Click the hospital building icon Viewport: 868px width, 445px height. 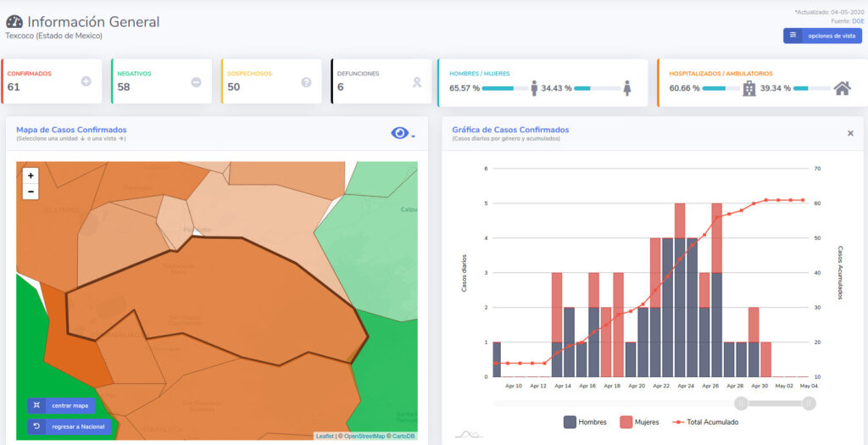click(748, 88)
